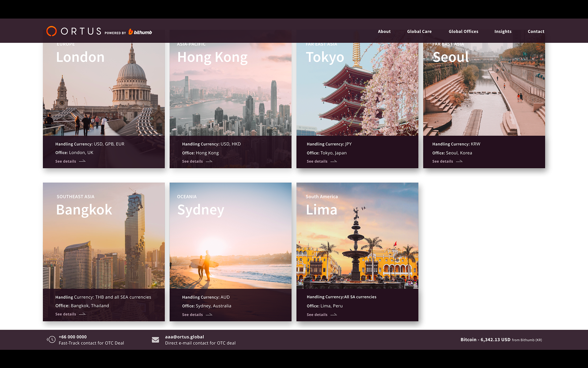This screenshot has width=588, height=368.
Task: Click the SOUTHEAST ASIA region label
Action: click(75, 197)
